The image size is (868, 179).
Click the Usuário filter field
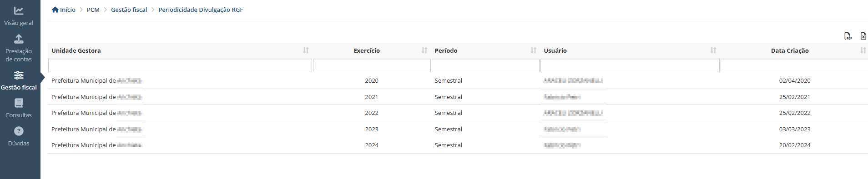(x=630, y=65)
